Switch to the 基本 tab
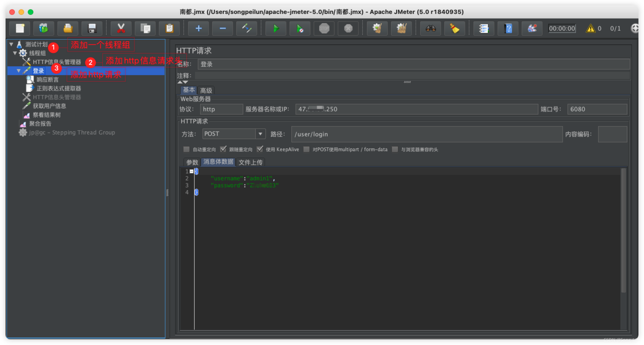 tap(189, 90)
